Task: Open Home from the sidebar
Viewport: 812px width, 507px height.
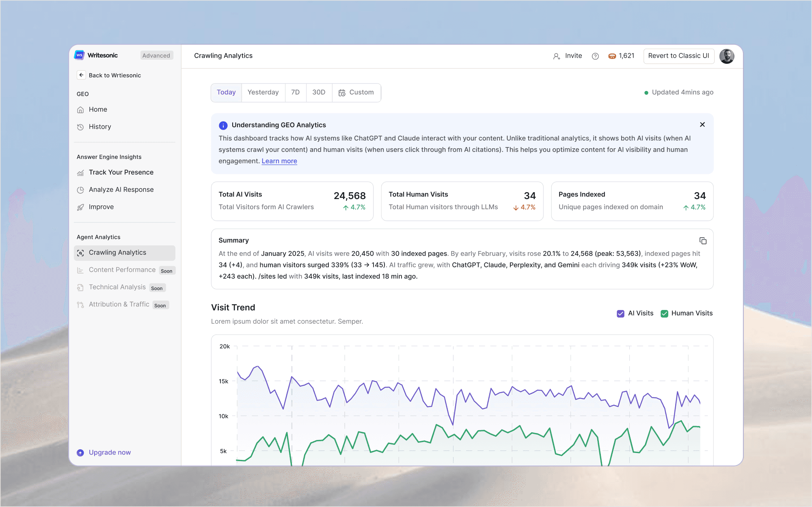Action: [x=98, y=110]
